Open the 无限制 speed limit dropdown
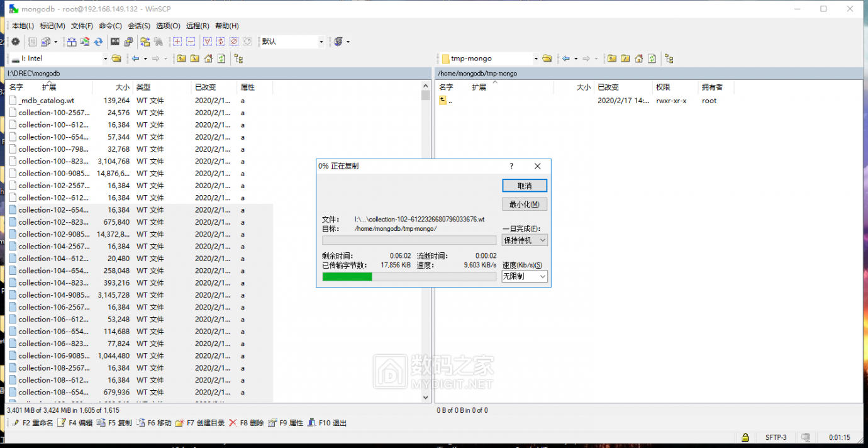This screenshot has height=448, width=868. point(524,276)
